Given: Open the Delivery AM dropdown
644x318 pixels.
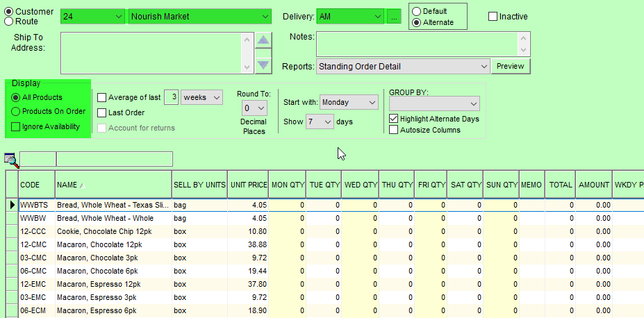Looking at the screenshot, I should pyautogui.click(x=350, y=17).
